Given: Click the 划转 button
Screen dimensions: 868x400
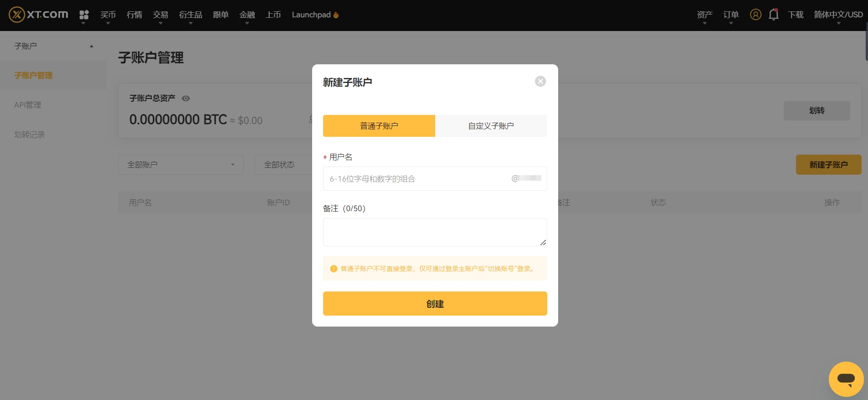Looking at the screenshot, I should [x=817, y=110].
